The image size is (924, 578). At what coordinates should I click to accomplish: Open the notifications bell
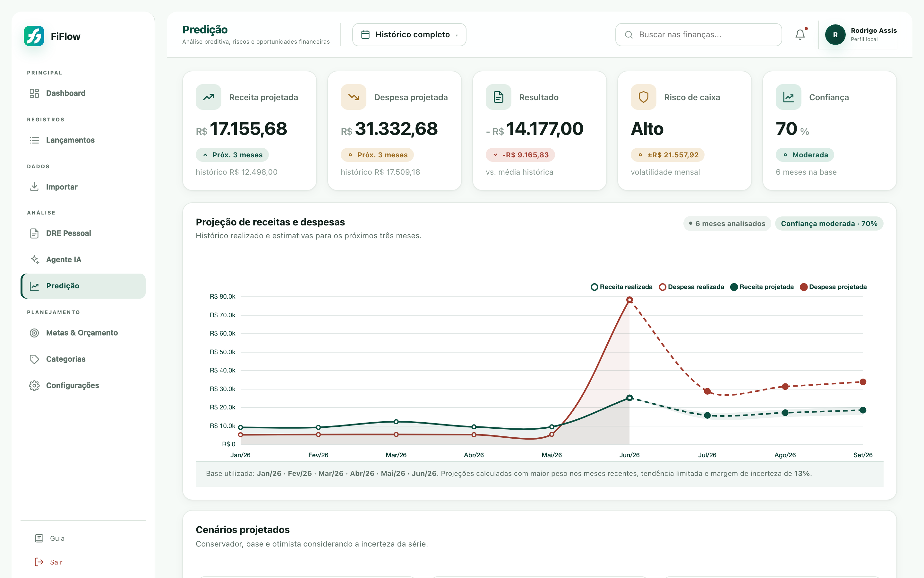pos(800,35)
